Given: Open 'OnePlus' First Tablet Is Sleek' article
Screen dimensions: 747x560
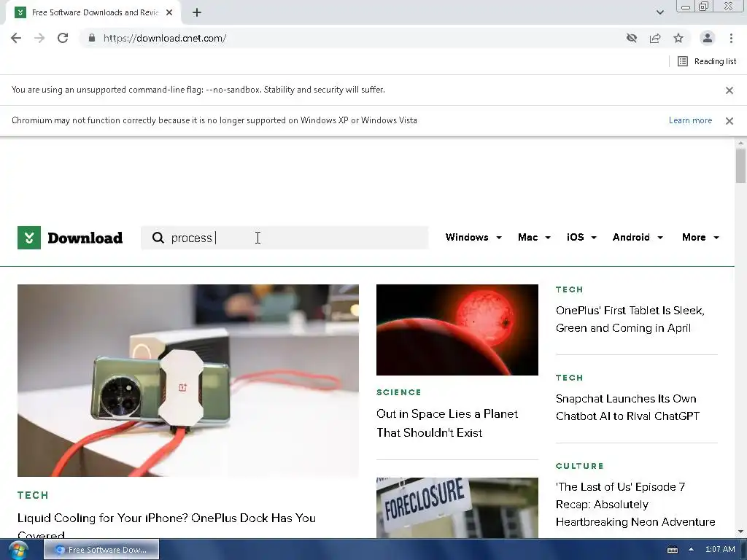Looking at the screenshot, I should pyautogui.click(x=630, y=319).
